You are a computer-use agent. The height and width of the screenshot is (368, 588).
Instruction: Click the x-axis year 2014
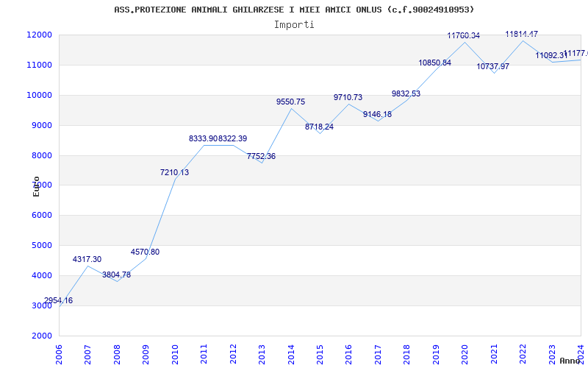tap(291, 354)
